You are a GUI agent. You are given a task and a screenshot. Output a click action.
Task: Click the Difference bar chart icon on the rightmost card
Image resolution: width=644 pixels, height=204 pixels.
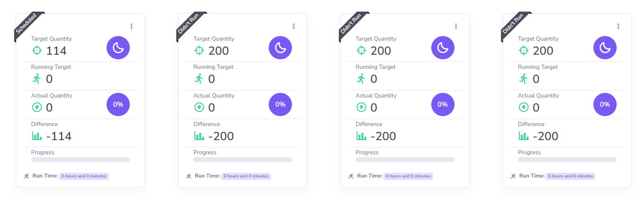(x=524, y=136)
